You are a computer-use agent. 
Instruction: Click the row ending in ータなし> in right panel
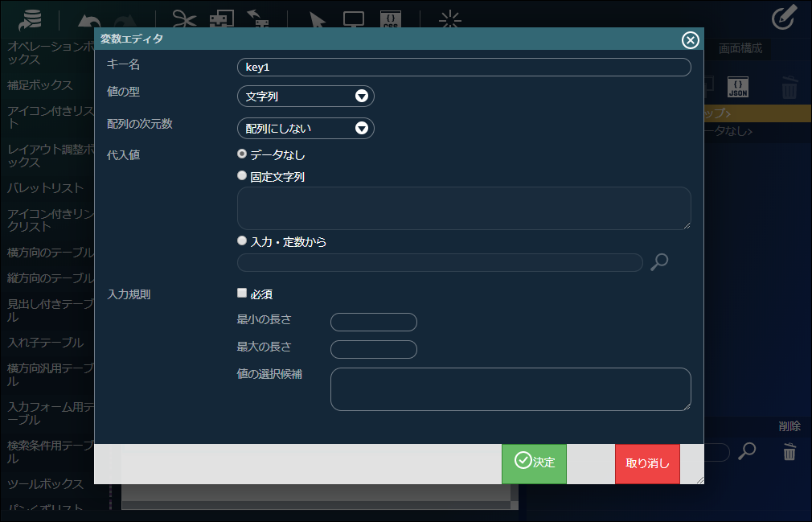(757, 131)
